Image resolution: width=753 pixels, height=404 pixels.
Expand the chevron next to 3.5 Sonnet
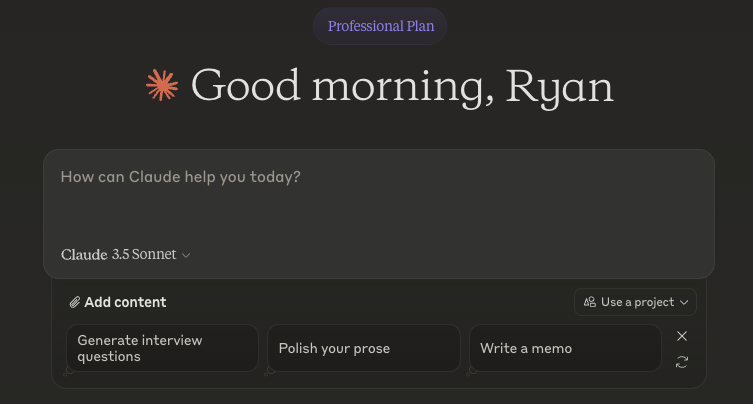186,256
